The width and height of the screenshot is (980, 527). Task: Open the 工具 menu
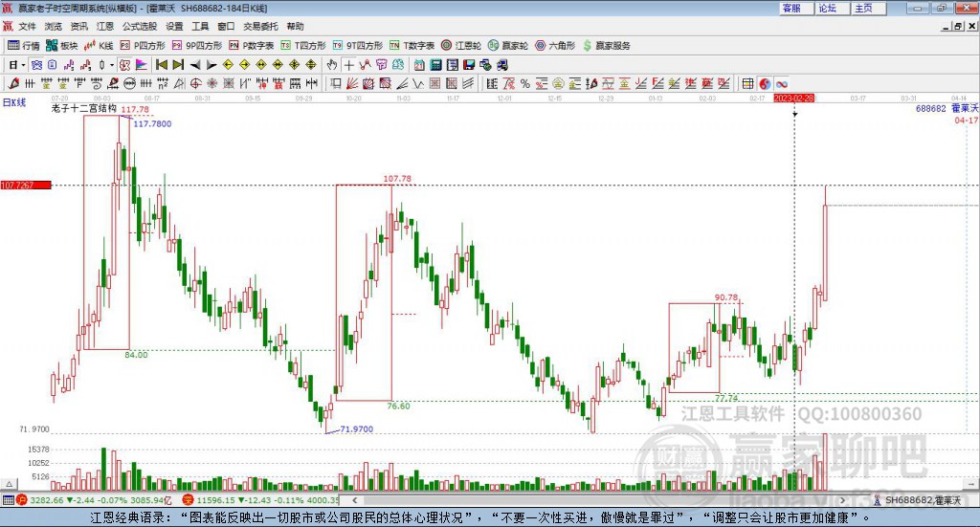[x=200, y=26]
